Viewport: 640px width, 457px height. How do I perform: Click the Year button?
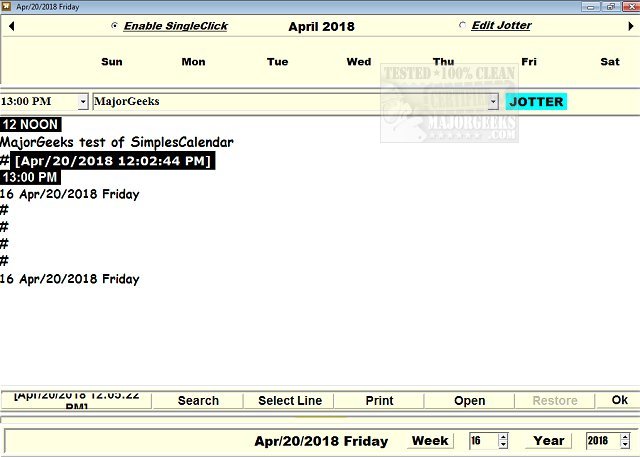coord(549,441)
